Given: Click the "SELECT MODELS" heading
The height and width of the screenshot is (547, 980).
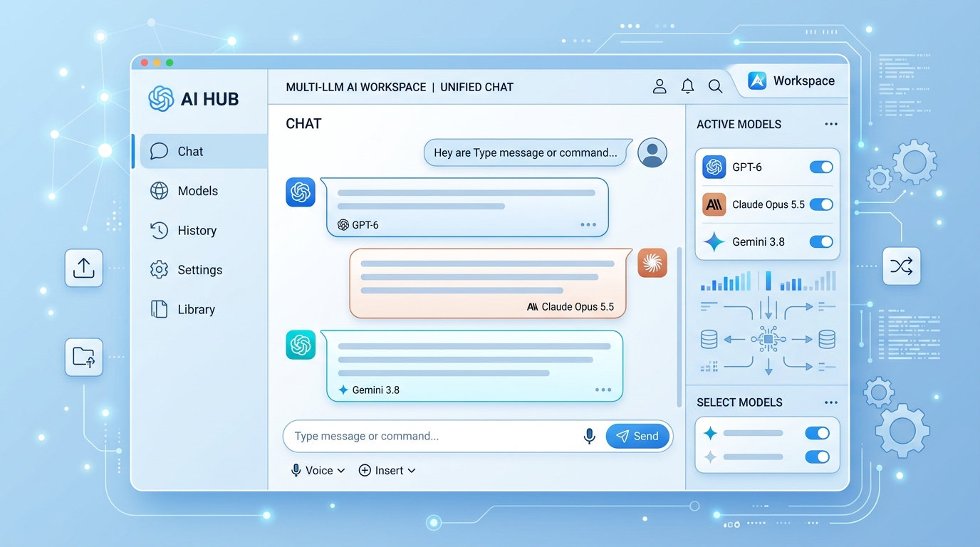Looking at the screenshot, I should [739, 402].
